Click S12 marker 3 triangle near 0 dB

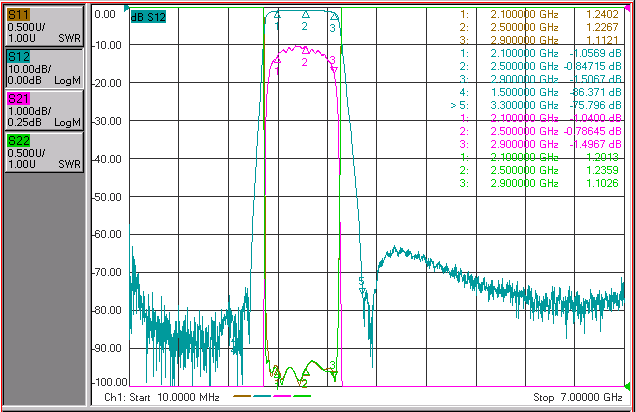(x=334, y=16)
